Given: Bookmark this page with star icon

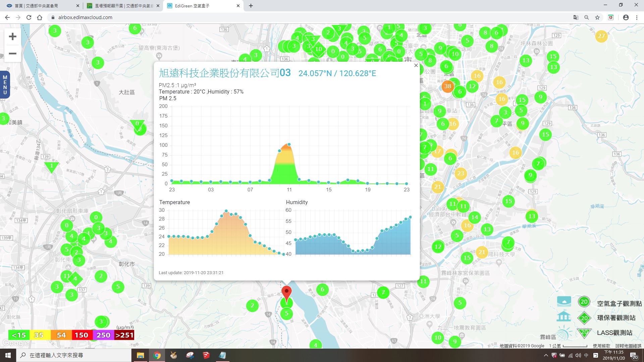Looking at the screenshot, I should pyautogui.click(x=597, y=17).
